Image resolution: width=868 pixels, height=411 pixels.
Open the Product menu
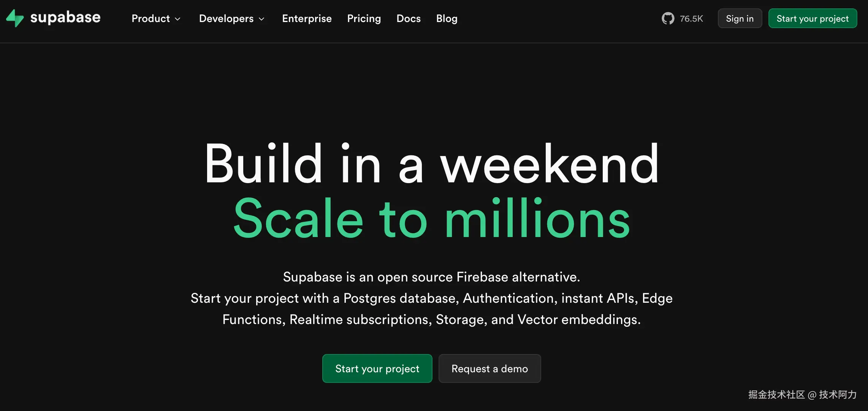(x=151, y=19)
